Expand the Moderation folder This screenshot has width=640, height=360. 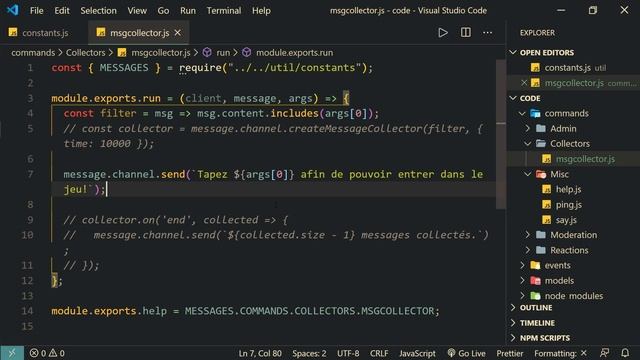527,235
